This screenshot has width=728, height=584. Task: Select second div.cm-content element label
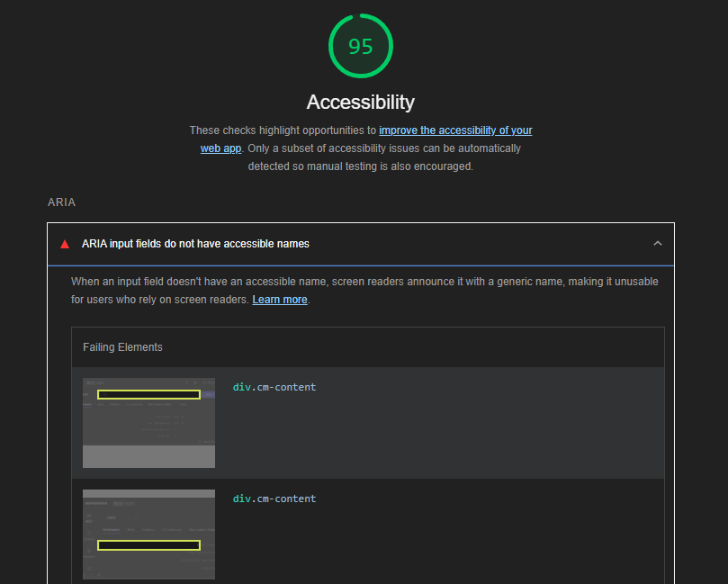(274, 499)
